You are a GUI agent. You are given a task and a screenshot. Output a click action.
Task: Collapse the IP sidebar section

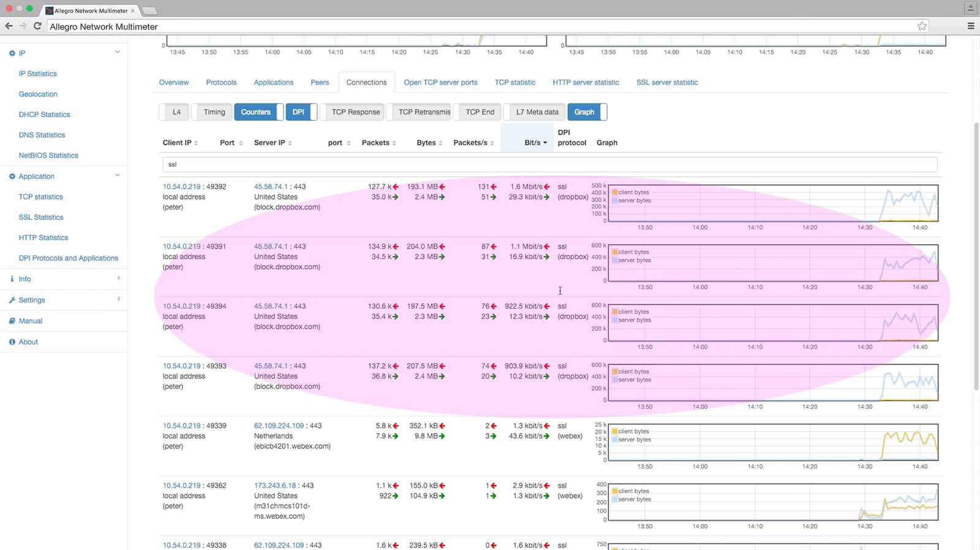tap(118, 53)
